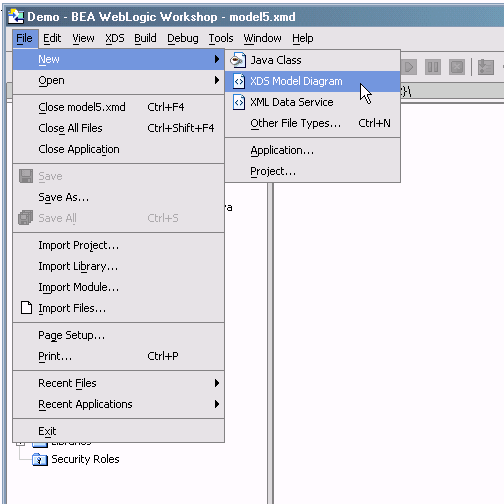Expand the Recent Files submenu arrow
The height and width of the screenshot is (504, 504).
coord(217,383)
